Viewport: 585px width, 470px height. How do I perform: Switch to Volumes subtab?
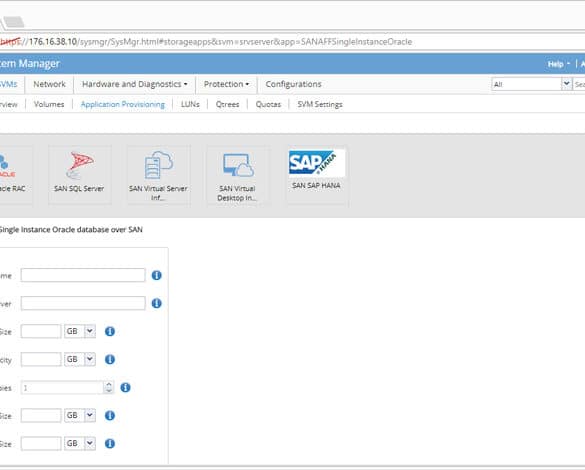[49, 104]
